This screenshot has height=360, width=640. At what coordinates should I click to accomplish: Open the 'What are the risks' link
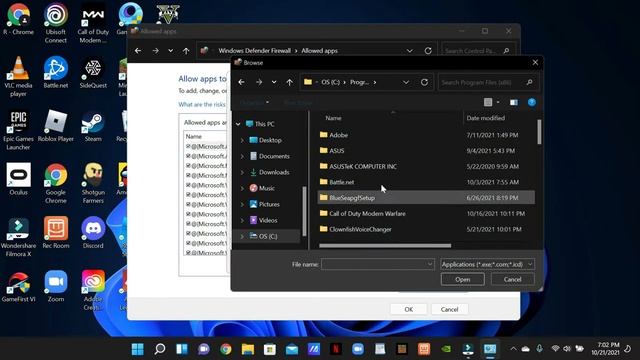202,104
